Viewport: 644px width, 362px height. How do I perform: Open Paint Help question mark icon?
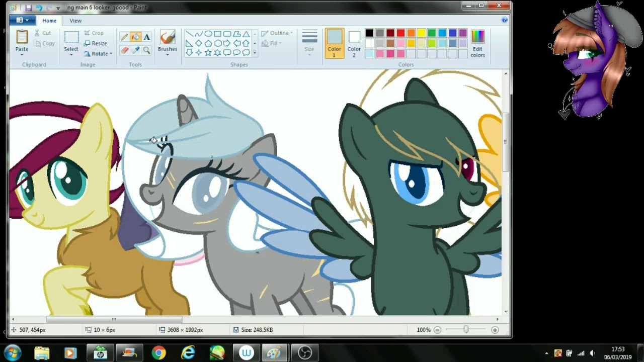pos(504,20)
